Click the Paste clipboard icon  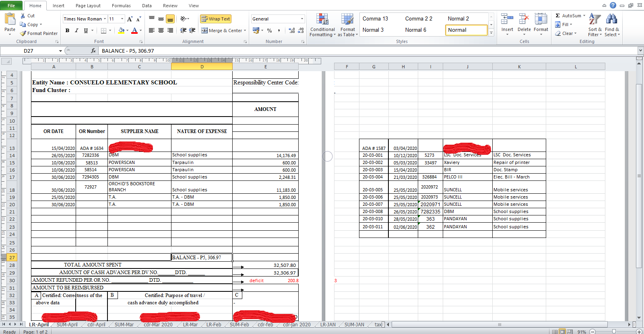pos(10,19)
